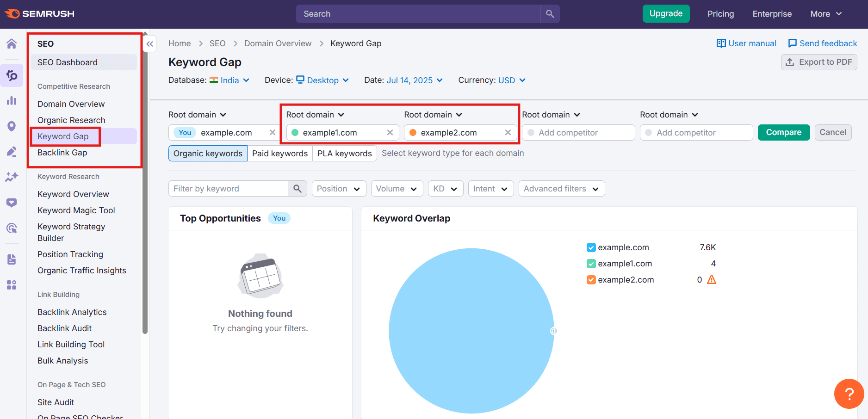The height and width of the screenshot is (419, 868).
Task: Uncheck example2.com in Keyword Overlap legend
Action: click(591, 280)
